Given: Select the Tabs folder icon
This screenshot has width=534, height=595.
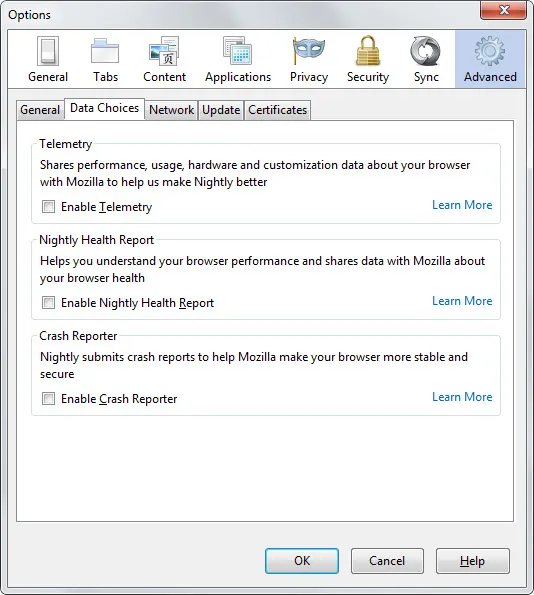Looking at the screenshot, I should click(105, 51).
